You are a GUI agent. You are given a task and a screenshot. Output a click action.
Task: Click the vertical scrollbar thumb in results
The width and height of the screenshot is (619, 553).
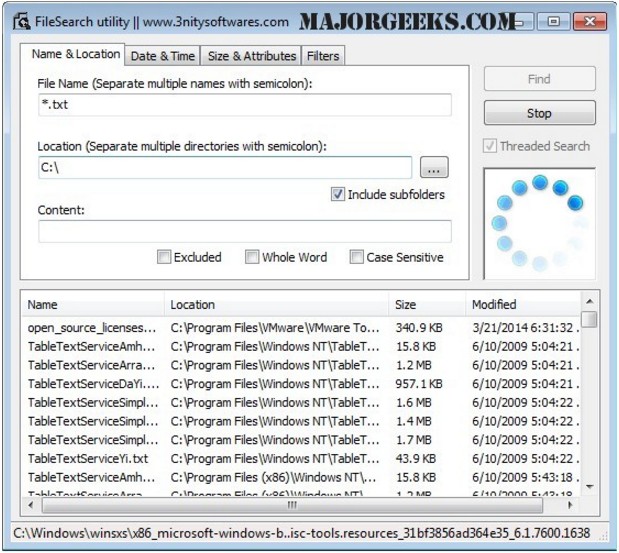(590, 319)
